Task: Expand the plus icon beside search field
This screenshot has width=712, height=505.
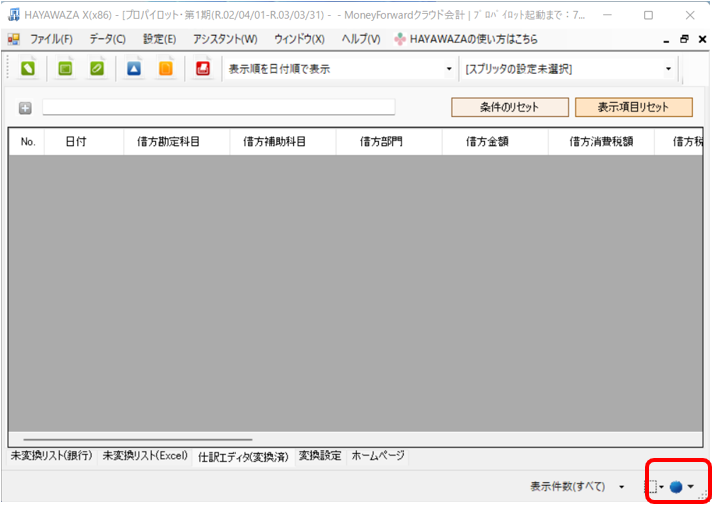Action: pos(25,108)
